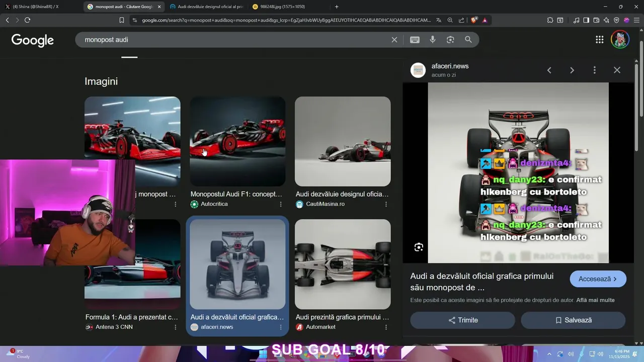Open site settings icon beside the URL
This screenshot has height=362, width=644.
tap(134, 20)
